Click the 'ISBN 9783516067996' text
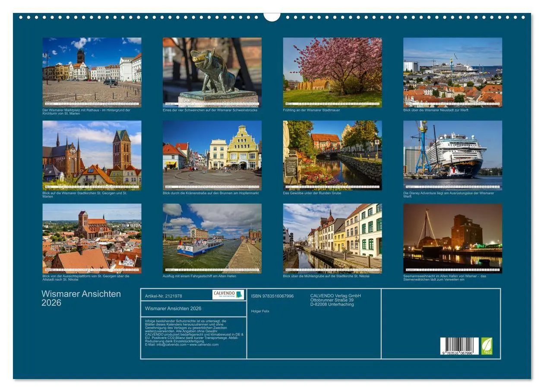 click(272, 296)
